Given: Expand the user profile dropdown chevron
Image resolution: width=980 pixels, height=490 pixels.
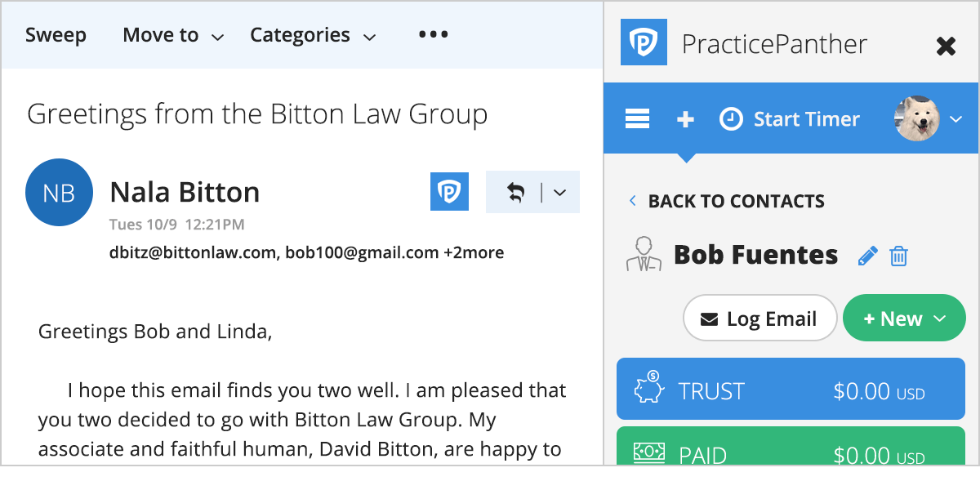Looking at the screenshot, I should [956, 119].
